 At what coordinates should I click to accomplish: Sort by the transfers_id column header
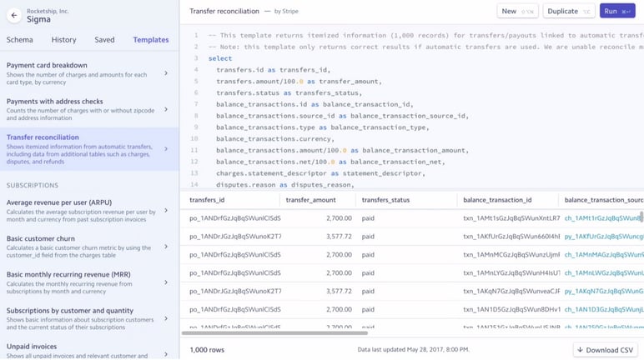207,200
